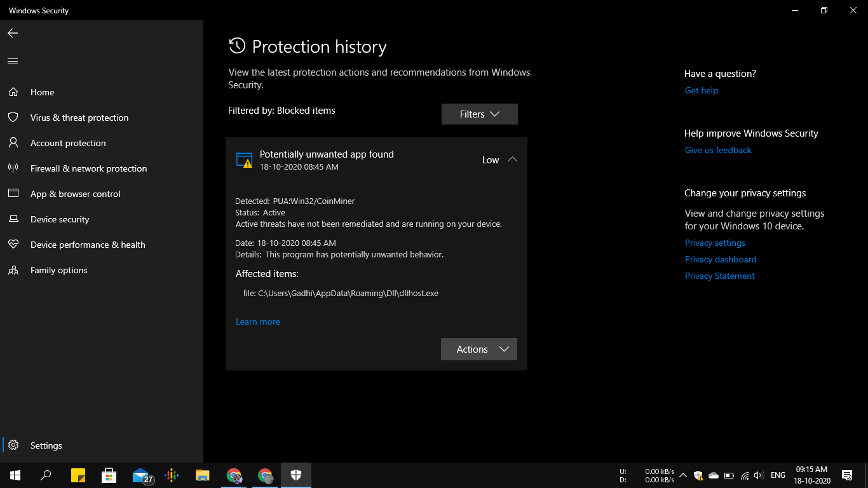The height and width of the screenshot is (488, 868).
Task: Click the Family options people icon
Action: tap(13, 270)
